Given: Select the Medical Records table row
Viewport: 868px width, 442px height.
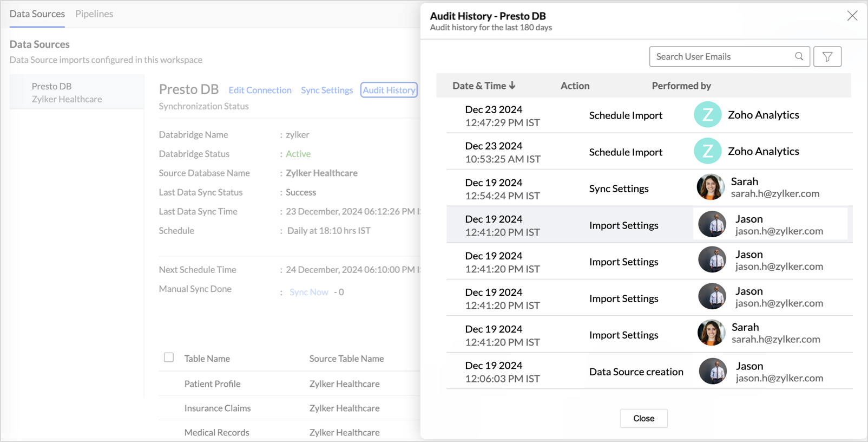Looking at the screenshot, I should pos(290,432).
